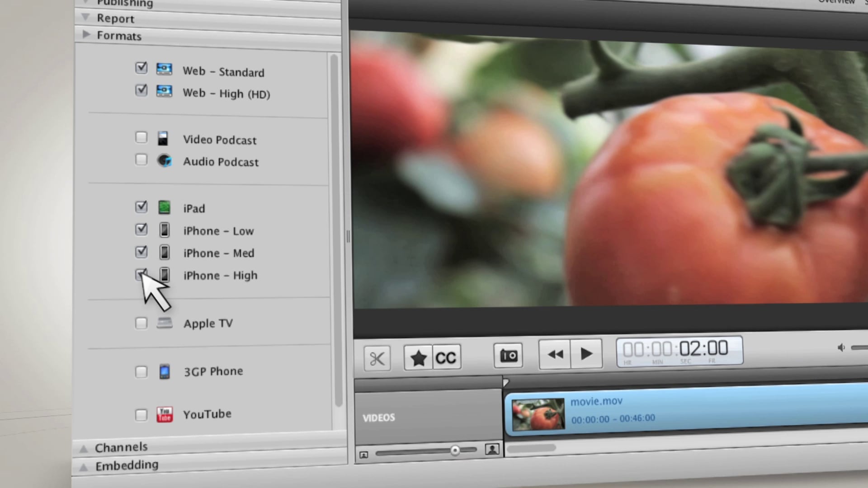This screenshot has width=868, height=488.
Task: Select the movie.mov clip thumbnail
Action: [x=538, y=413]
